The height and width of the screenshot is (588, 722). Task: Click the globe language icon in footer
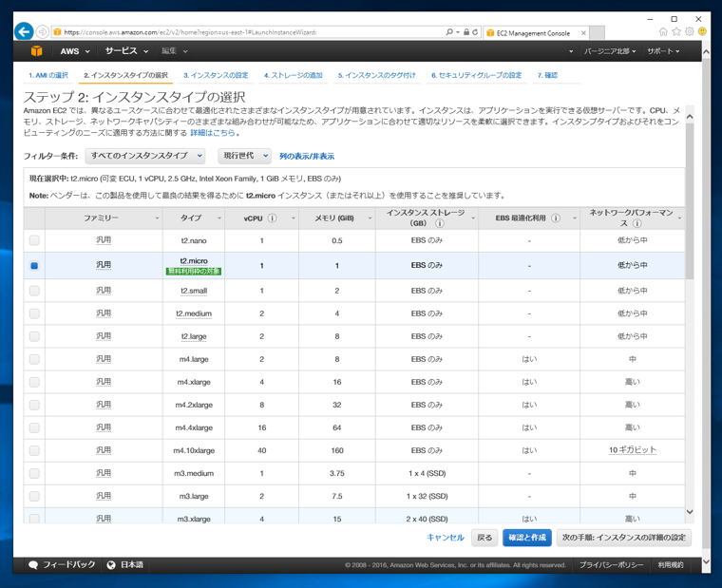click(111, 565)
